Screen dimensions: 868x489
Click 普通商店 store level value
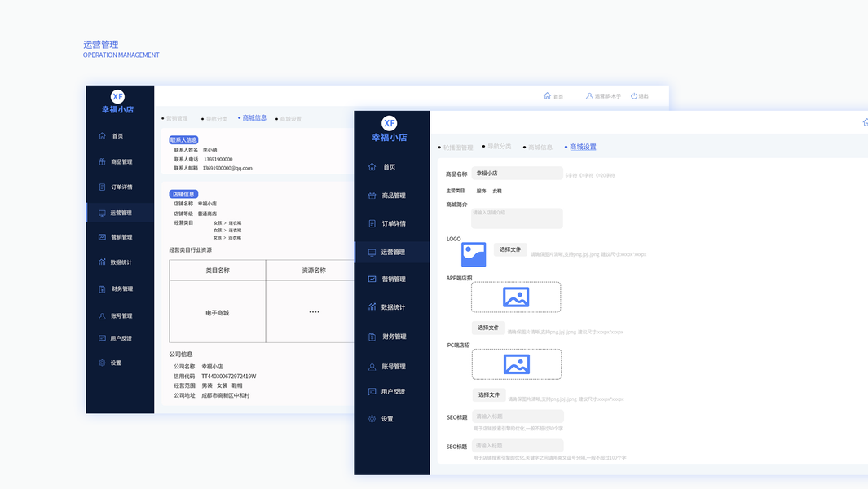click(x=207, y=214)
